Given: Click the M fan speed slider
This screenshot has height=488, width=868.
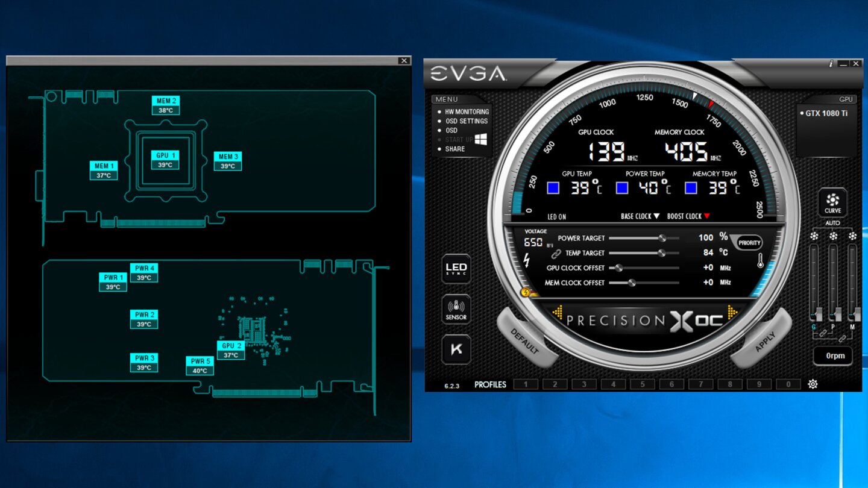Looking at the screenshot, I should (x=852, y=283).
